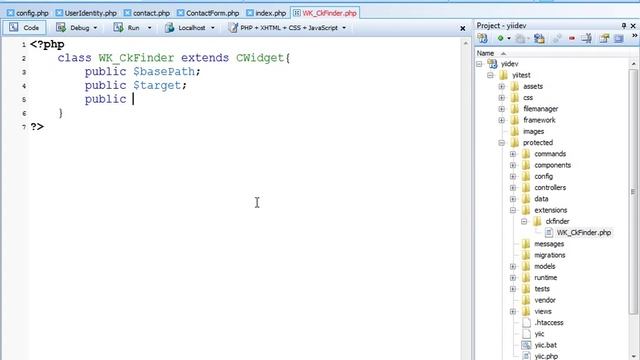Click the red remove icon in project toolbar
The width and height of the screenshot is (640, 360).
click(x=572, y=38)
